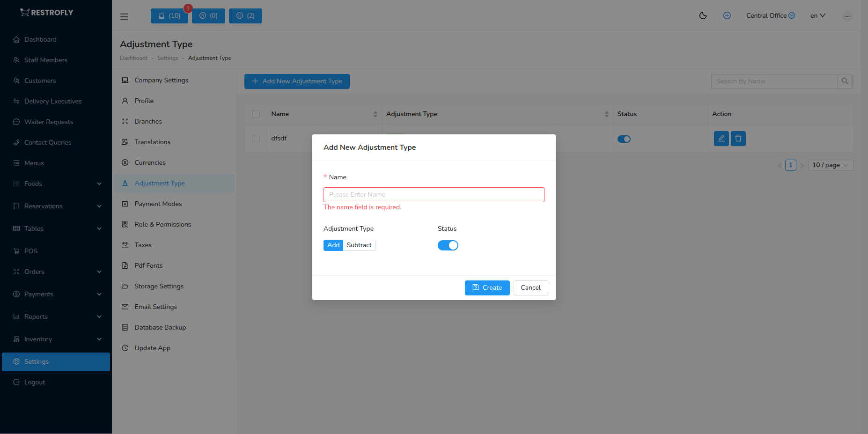Open the dark mode moon icon
Viewport: 868px width, 434px height.
tap(703, 15)
